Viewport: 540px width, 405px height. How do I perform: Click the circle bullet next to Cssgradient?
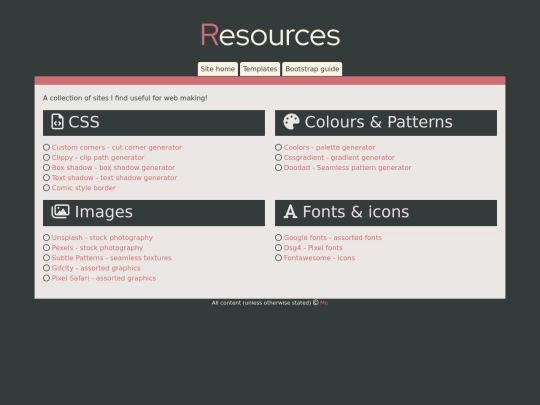click(279, 157)
